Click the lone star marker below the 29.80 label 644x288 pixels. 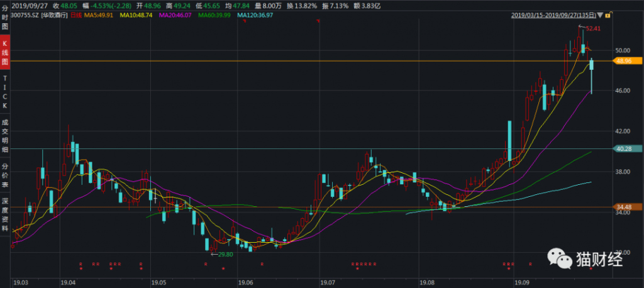point(223,269)
